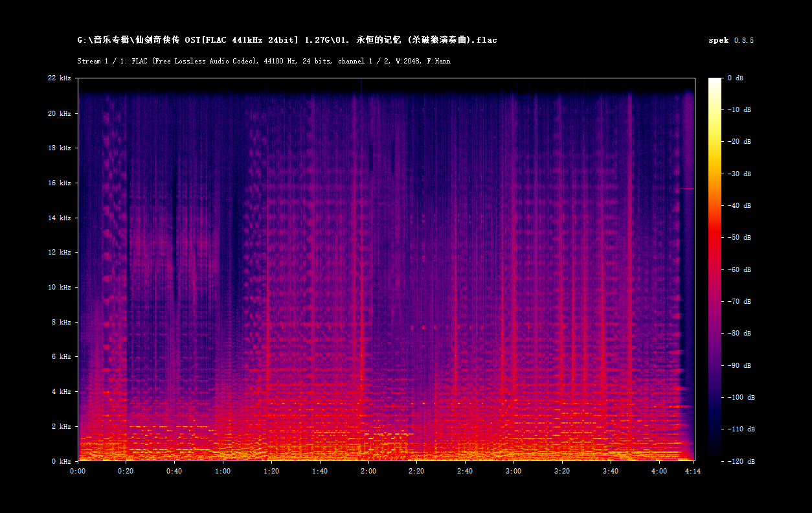This screenshot has height=513, width=812.
Task: Click the -90 dB scale label
Action: 739,365
